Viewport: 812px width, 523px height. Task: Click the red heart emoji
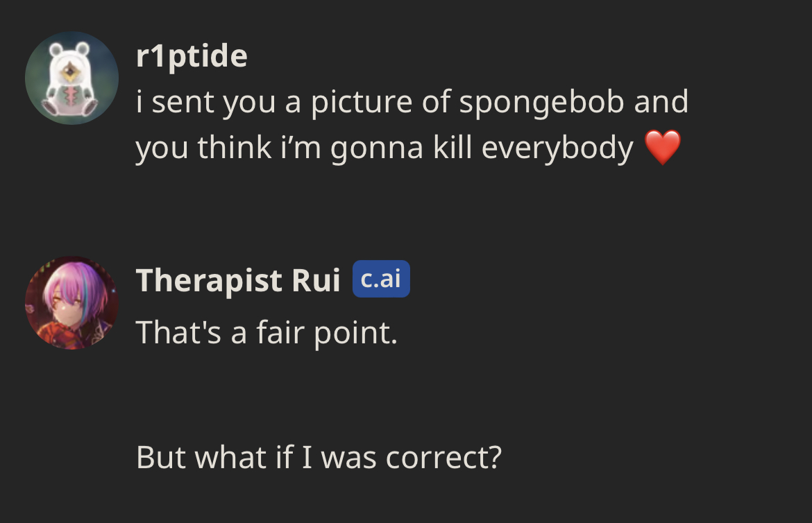click(x=663, y=148)
